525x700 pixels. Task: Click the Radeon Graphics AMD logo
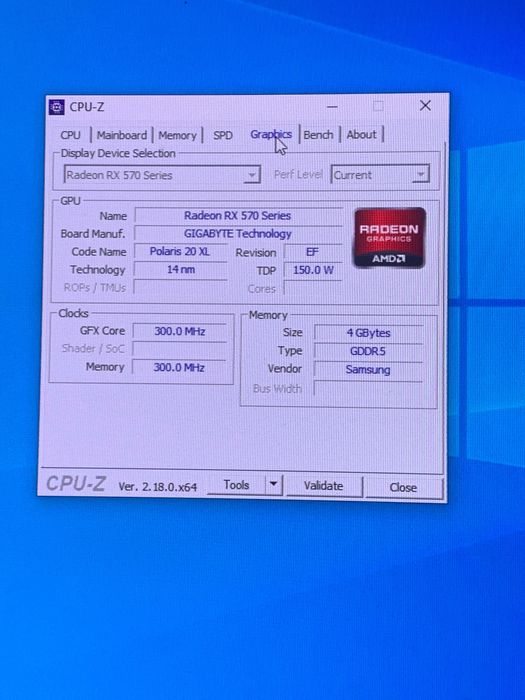389,238
